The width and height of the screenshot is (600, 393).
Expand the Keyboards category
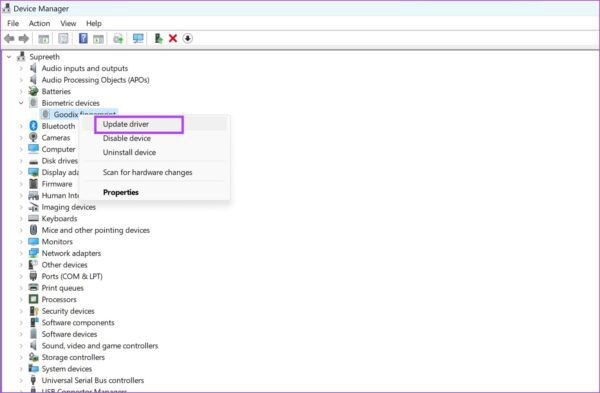pyautogui.click(x=21, y=219)
